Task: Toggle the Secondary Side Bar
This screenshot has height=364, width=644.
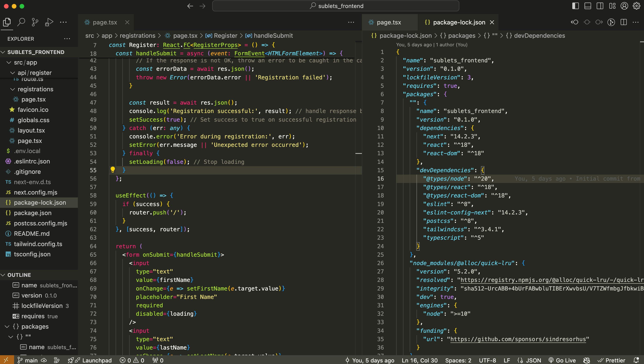Action: [x=600, y=6]
